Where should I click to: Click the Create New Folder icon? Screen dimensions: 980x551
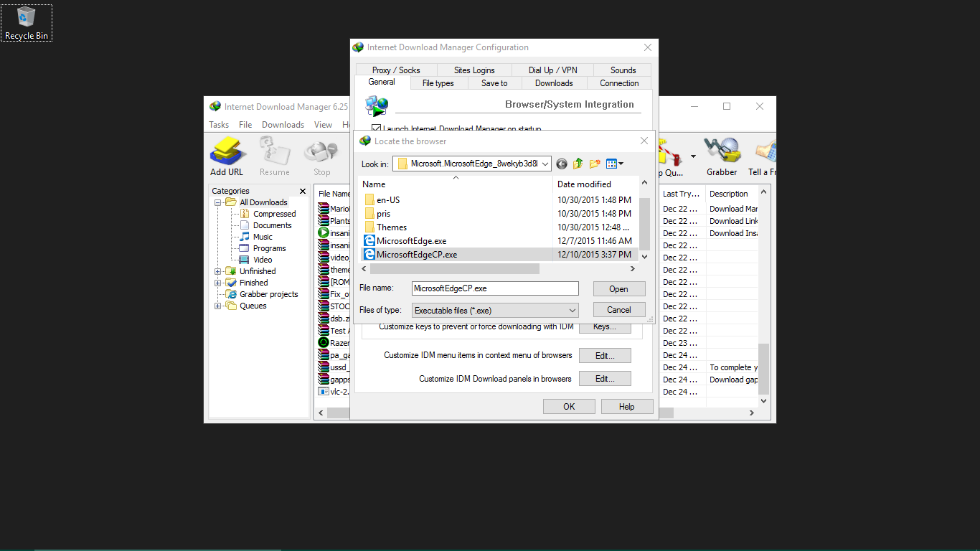594,164
